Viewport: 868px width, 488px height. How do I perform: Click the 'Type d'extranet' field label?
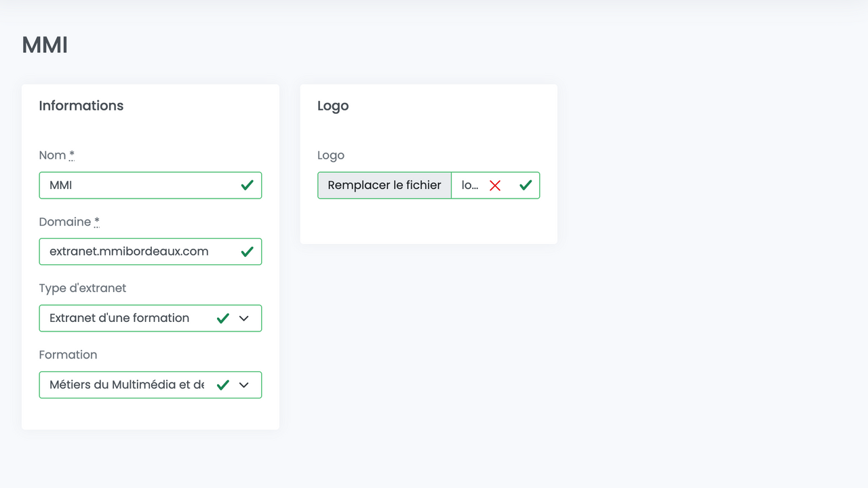point(83,288)
